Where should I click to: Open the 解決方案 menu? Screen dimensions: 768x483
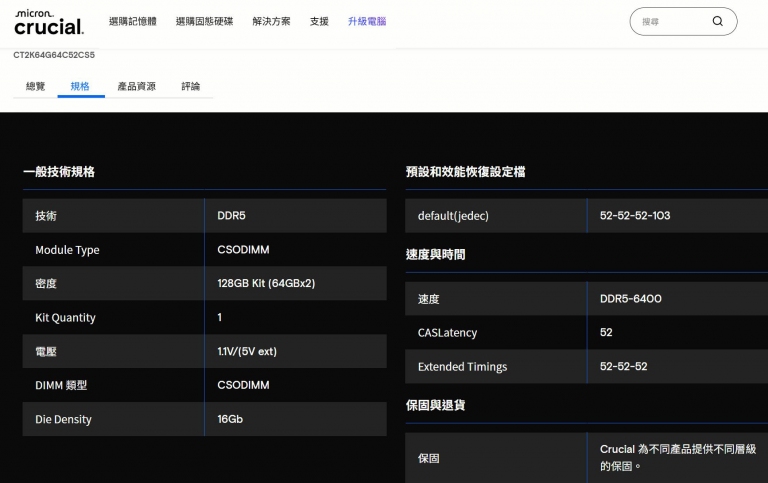pyautogui.click(x=271, y=22)
